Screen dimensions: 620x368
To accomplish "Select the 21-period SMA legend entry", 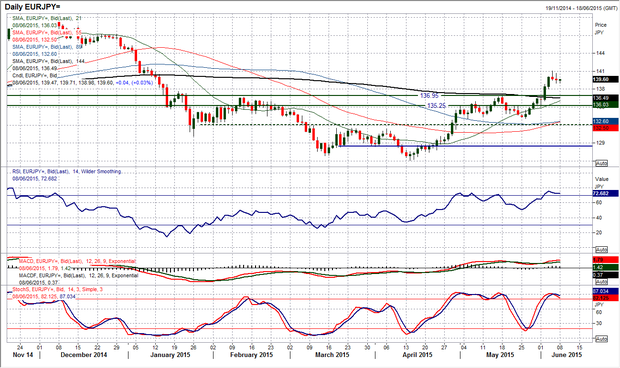I will pos(47,18).
